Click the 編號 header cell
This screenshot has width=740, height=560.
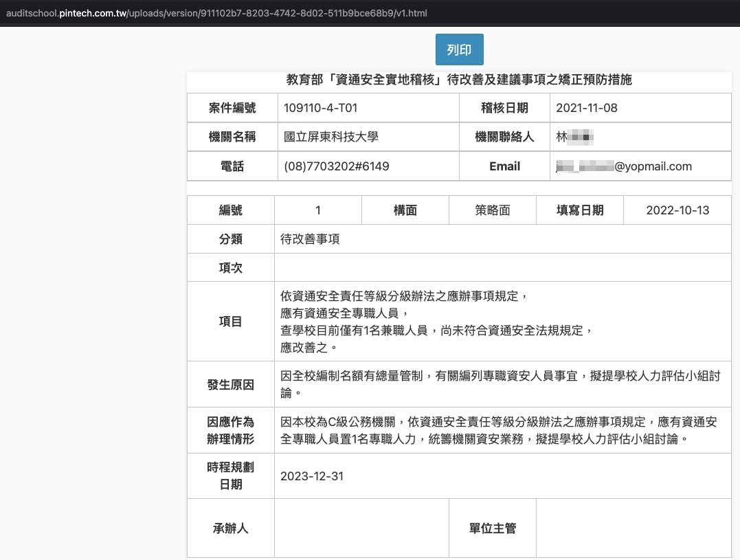tap(231, 210)
